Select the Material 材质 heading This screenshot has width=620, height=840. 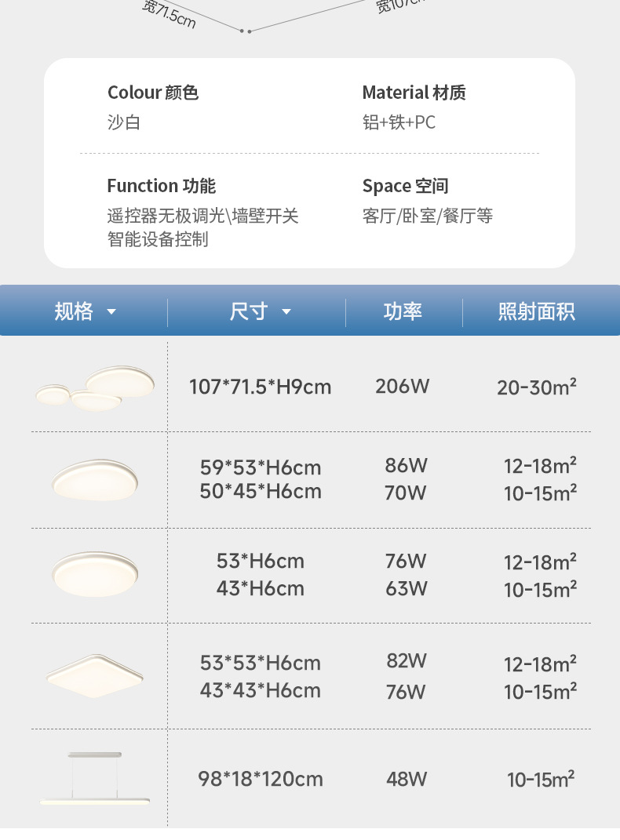(x=414, y=93)
